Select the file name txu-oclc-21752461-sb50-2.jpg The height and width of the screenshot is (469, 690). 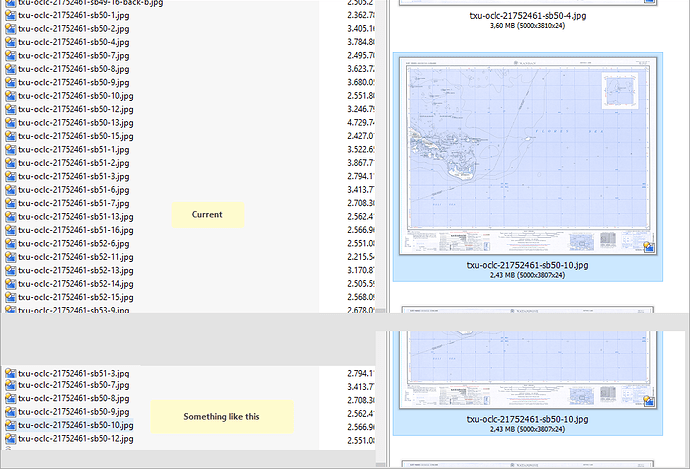pyautogui.click(x=74, y=29)
